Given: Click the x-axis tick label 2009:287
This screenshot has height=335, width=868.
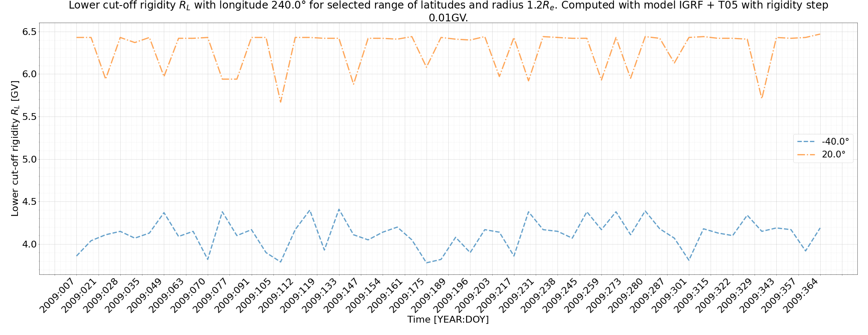Looking at the screenshot, I should [648, 295].
